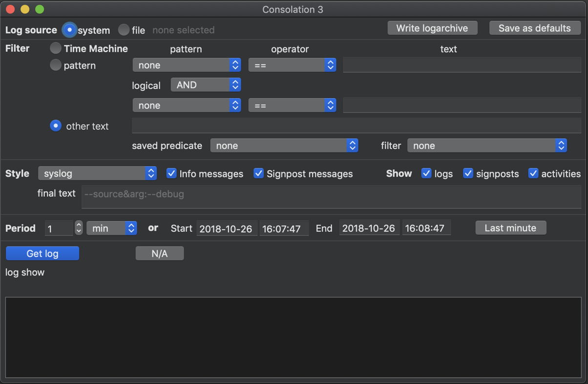This screenshot has height=384, width=588.
Task: Click the Period number stepper arrows
Action: click(x=79, y=228)
